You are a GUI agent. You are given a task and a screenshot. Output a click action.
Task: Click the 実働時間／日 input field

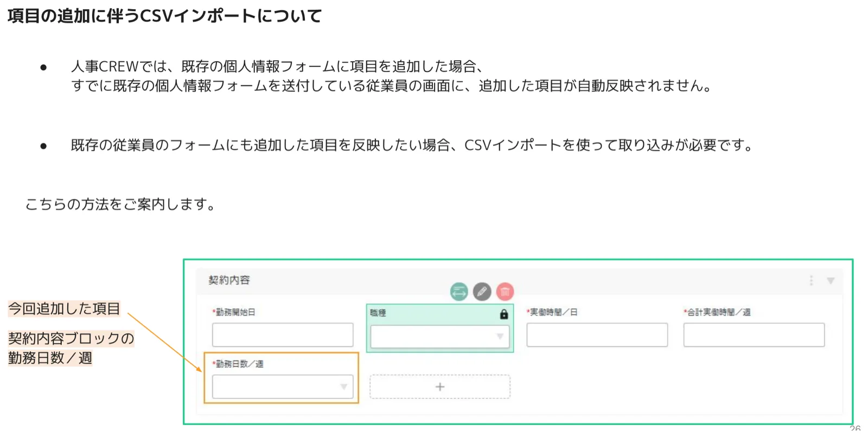point(597,335)
